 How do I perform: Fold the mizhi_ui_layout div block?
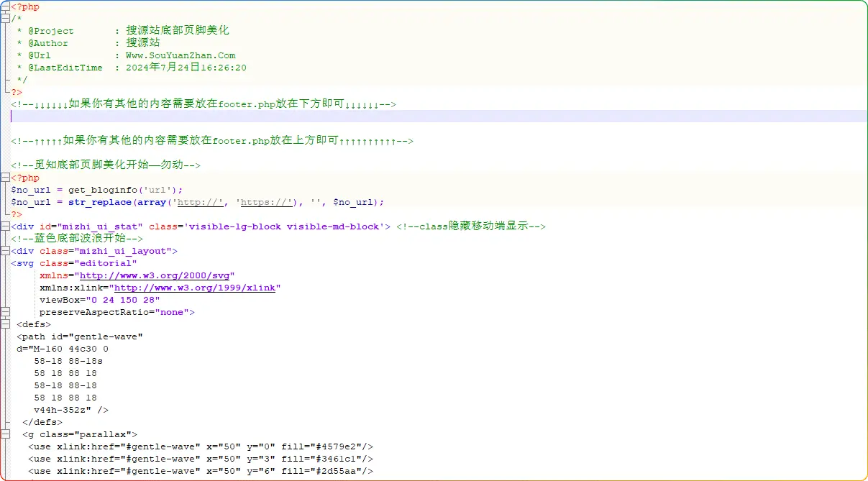(6, 251)
